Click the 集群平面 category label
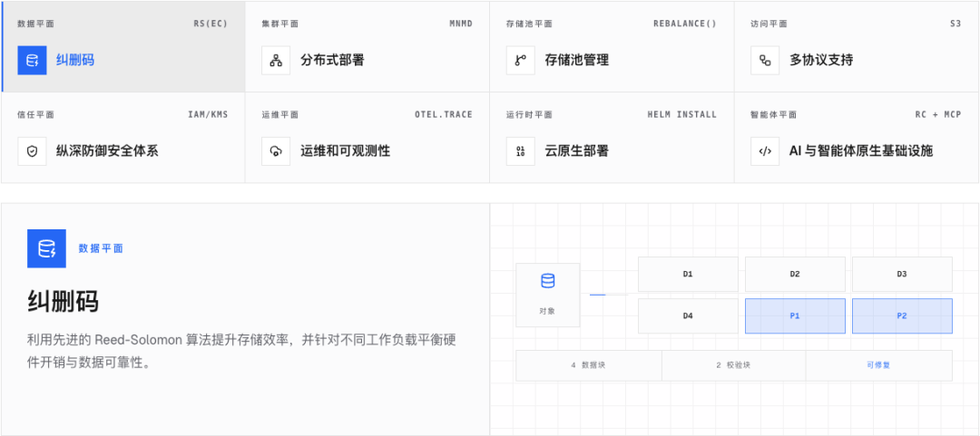The width and height of the screenshot is (980, 436). pos(280,24)
